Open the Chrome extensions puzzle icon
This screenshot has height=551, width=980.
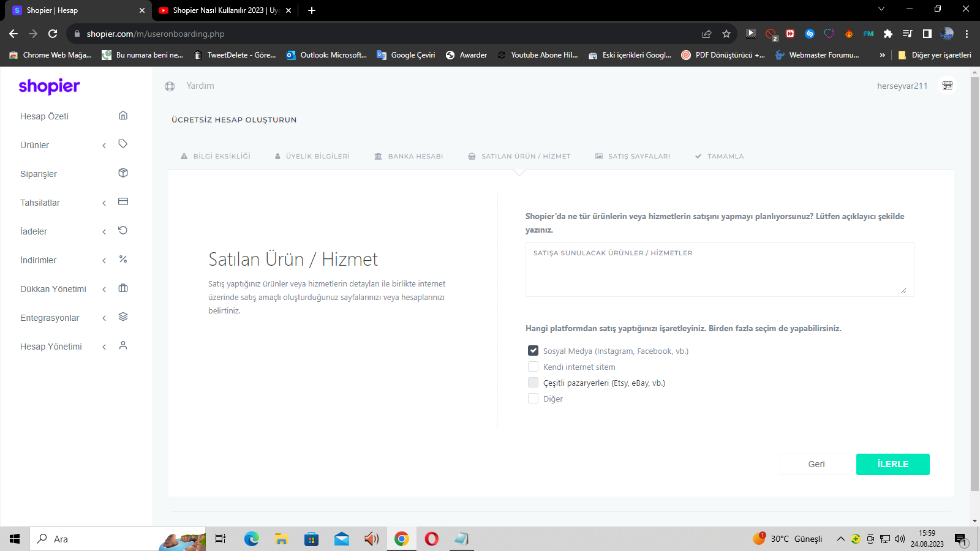tap(888, 34)
